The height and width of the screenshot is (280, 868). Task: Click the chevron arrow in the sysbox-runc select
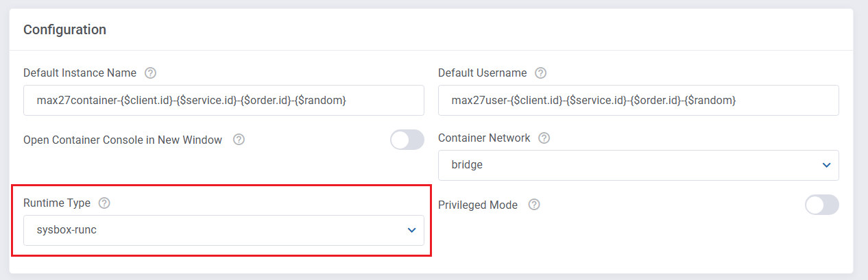tap(411, 231)
